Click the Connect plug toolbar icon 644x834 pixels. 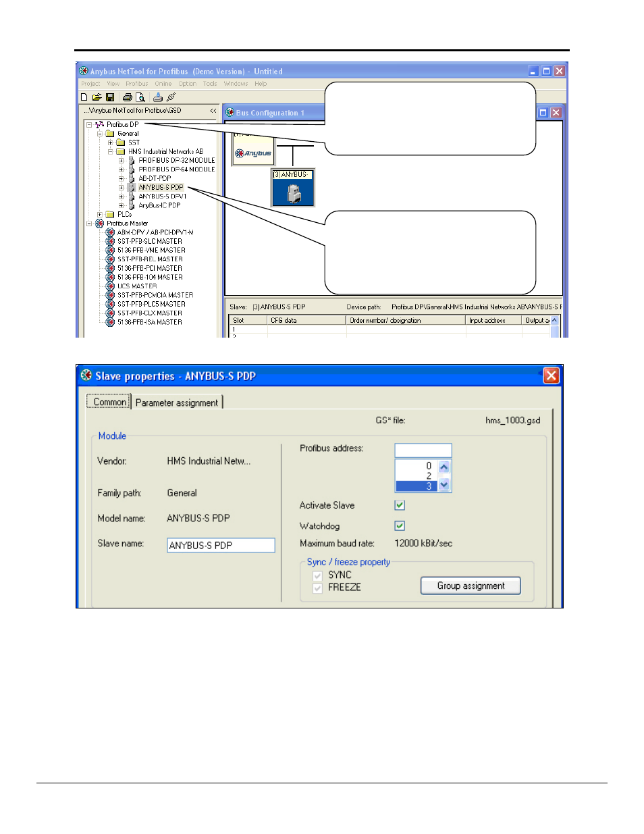point(171,97)
